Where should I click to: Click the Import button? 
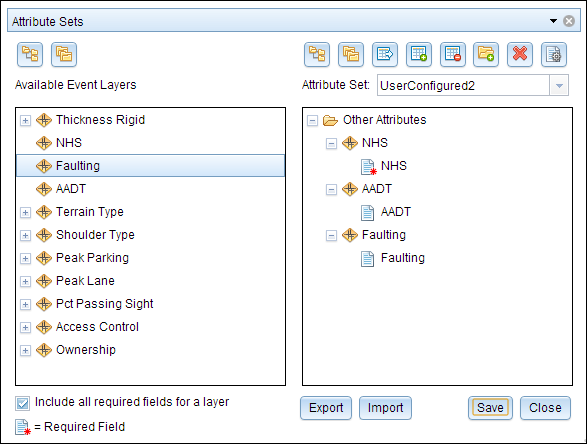tap(385, 408)
